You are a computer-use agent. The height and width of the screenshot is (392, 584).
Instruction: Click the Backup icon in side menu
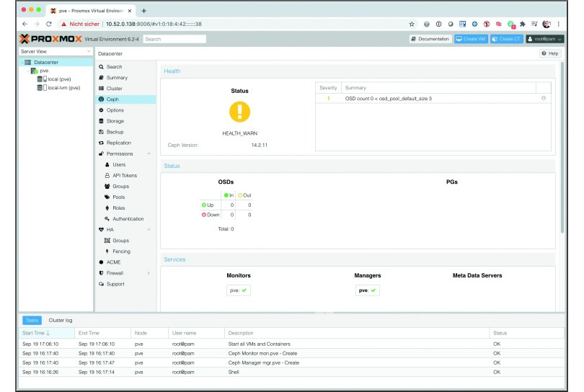pos(102,132)
